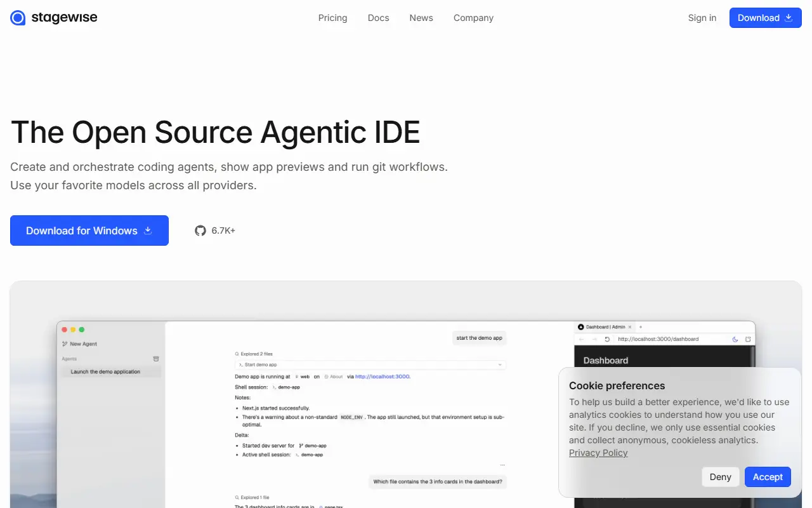
Task: Accept analytics cookies
Action: pyautogui.click(x=768, y=477)
